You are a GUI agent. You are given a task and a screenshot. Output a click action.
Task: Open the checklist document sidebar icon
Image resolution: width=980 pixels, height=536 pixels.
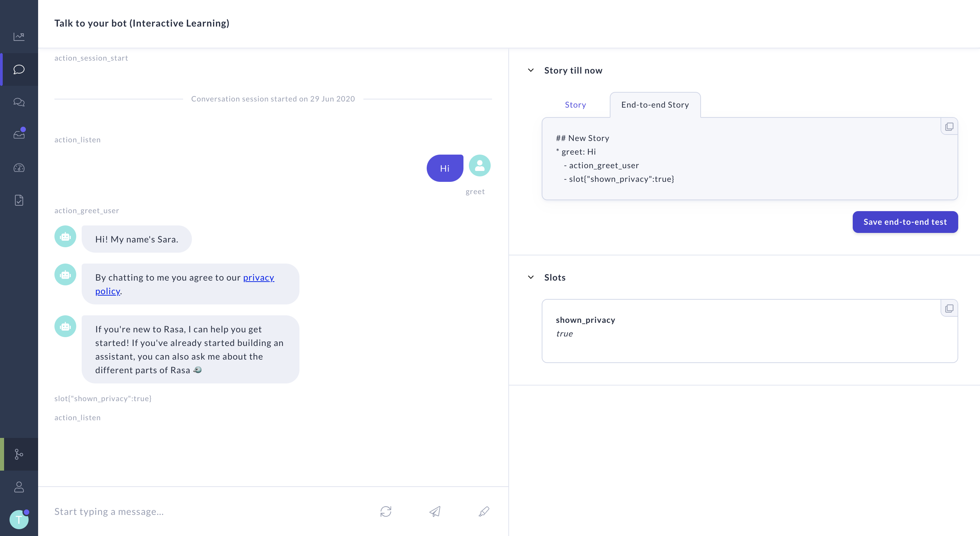point(19,200)
